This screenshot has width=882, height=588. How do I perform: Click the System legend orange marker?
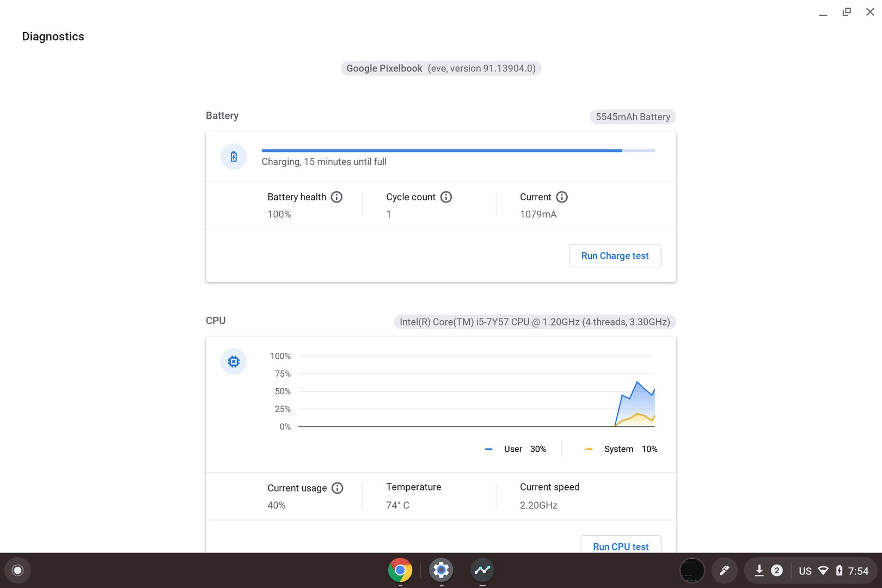[589, 449]
